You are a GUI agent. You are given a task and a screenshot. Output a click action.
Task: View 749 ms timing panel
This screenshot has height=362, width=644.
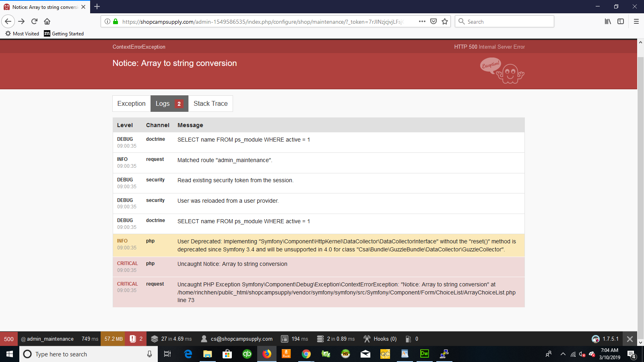[x=89, y=339]
